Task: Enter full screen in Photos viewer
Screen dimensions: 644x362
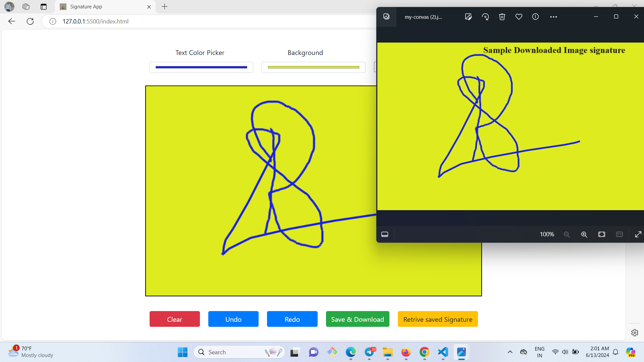Action: click(638, 234)
